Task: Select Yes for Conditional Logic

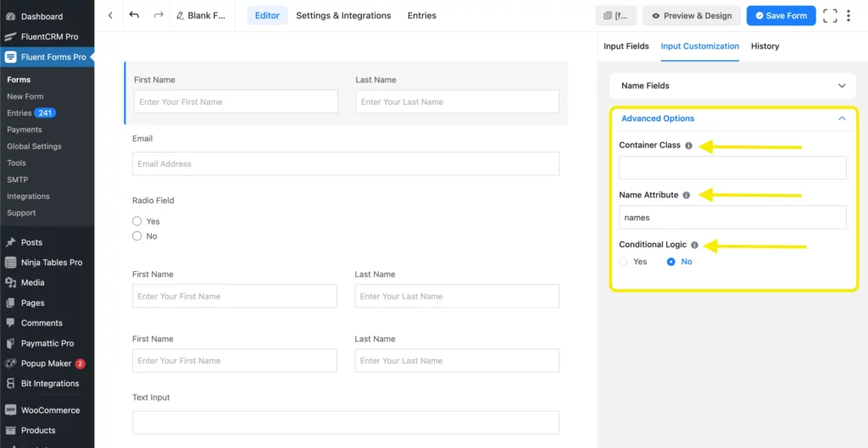Action: [624, 262]
